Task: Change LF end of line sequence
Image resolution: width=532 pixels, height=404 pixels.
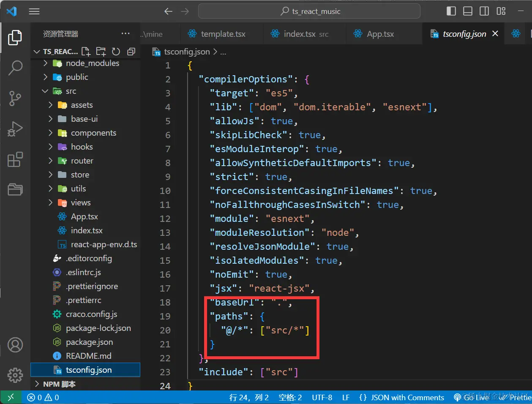Action: click(x=346, y=397)
